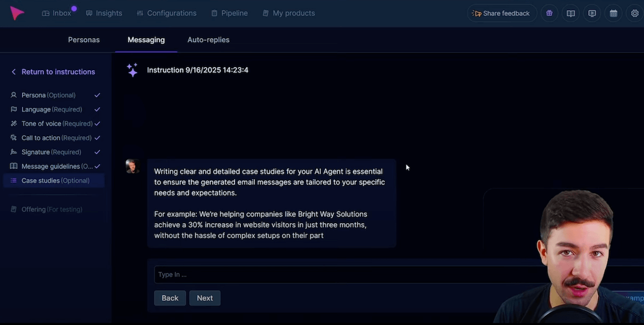Click the pink arrow app logo
Viewport: 644px width, 325px height.
pos(17,13)
